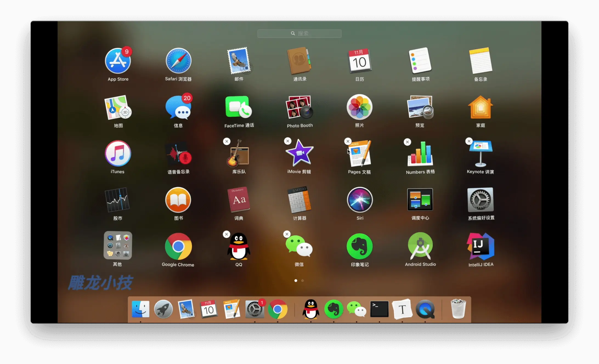Open FaceTime 通话 app
This screenshot has height=364, width=599.
239,107
